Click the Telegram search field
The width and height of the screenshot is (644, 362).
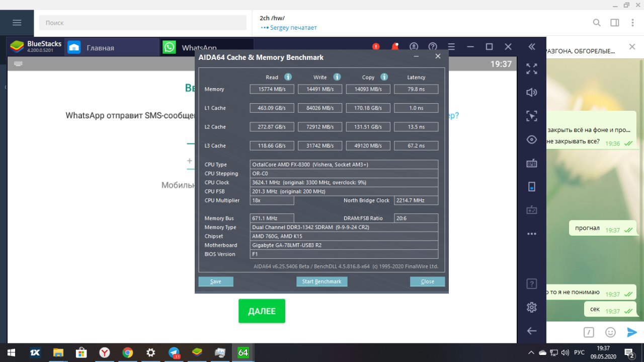click(x=143, y=23)
